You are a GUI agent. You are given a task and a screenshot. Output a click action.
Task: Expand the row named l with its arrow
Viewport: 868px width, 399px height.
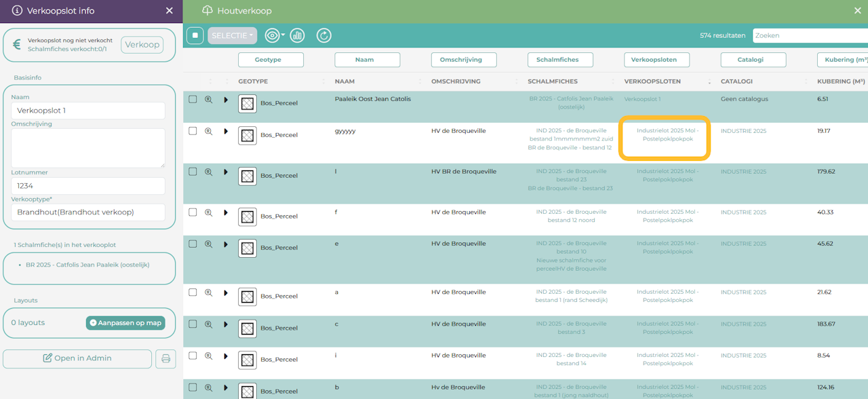tap(226, 172)
